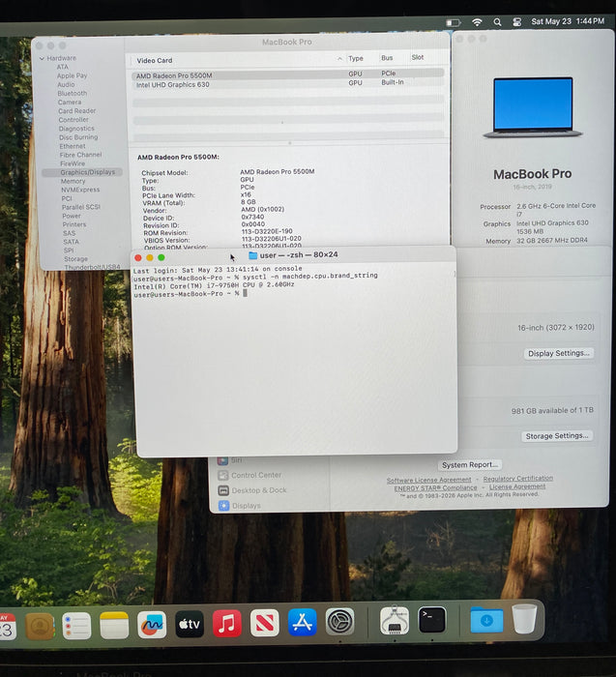Select Memory in hardware sidebar

click(x=73, y=182)
